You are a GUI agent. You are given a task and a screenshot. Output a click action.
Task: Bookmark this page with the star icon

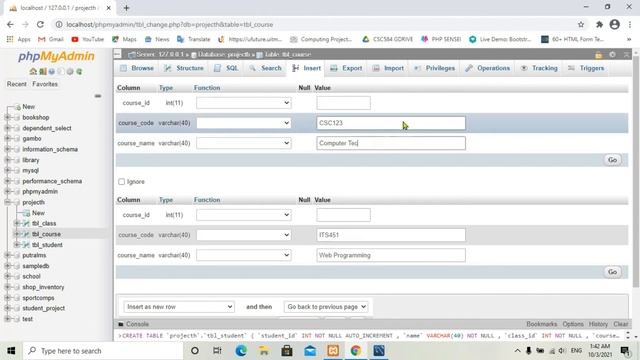(x=581, y=24)
